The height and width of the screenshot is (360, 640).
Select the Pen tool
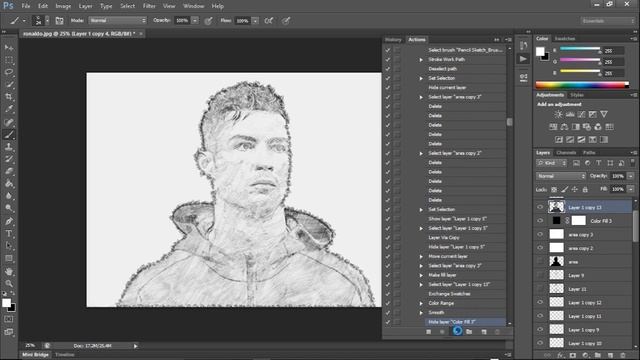tap(9, 221)
